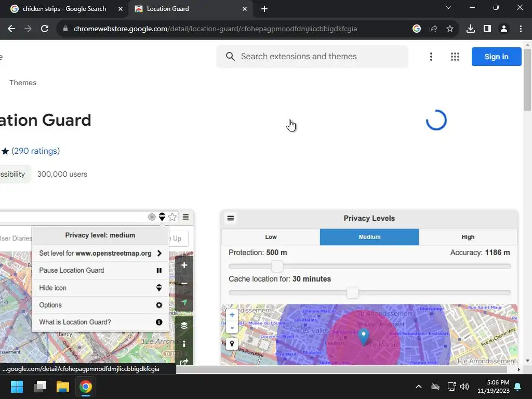The width and height of the screenshot is (532, 399).
Task: Click the address bar URL
Action: click(215, 29)
